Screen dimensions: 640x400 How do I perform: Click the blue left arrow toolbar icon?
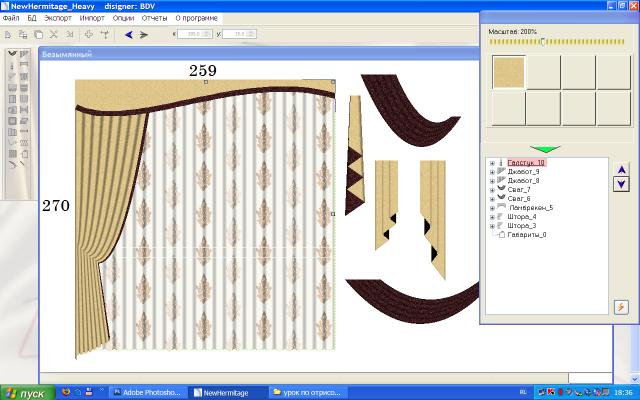click(x=129, y=34)
